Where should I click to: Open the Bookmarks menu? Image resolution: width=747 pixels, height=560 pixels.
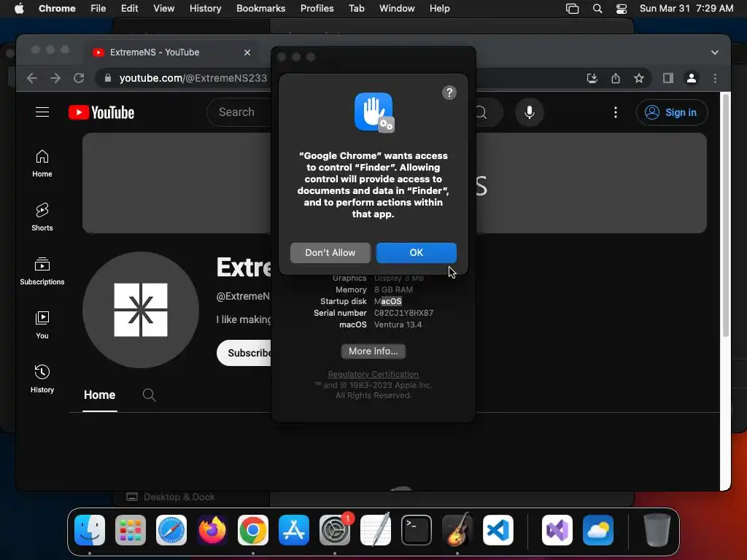(260, 9)
